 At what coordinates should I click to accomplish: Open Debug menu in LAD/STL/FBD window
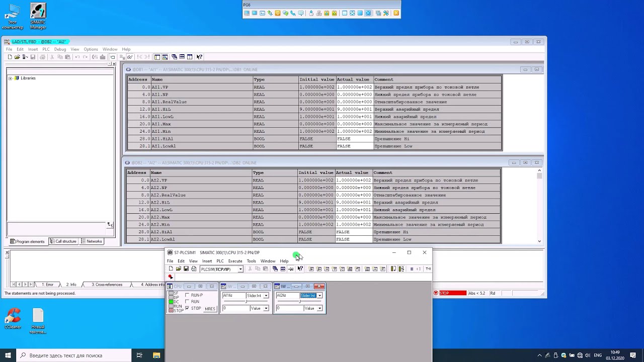click(x=60, y=49)
